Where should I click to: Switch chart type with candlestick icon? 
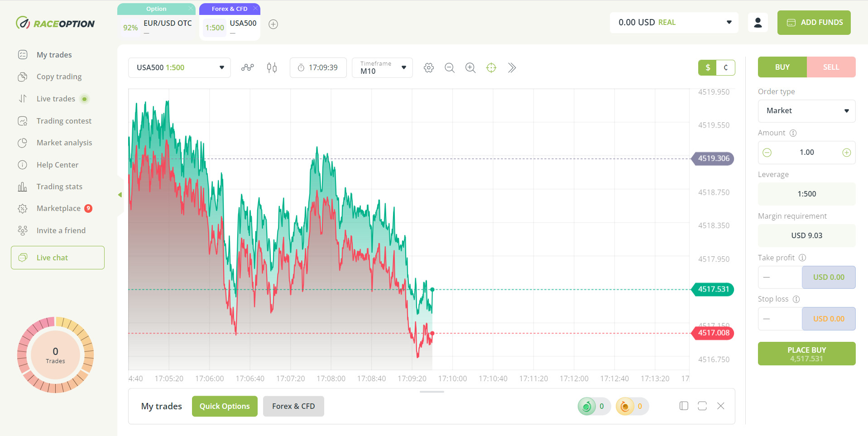click(x=272, y=67)
